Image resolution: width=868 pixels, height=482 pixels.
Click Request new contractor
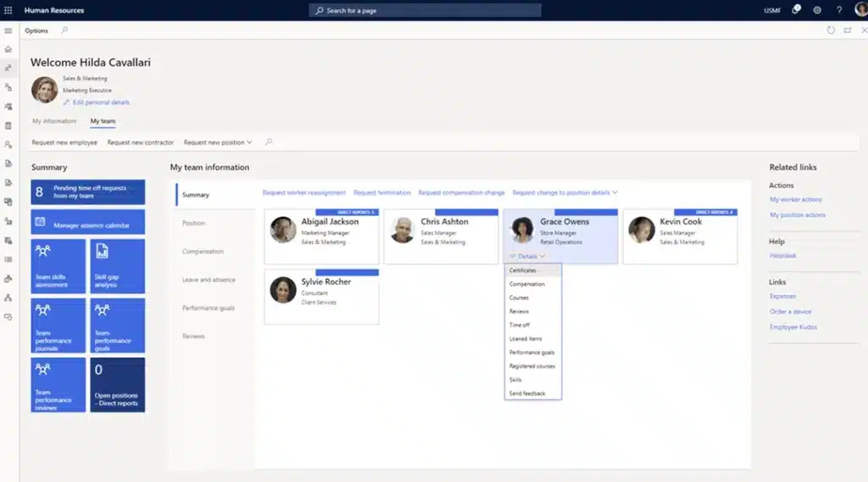tap(141, 142)
